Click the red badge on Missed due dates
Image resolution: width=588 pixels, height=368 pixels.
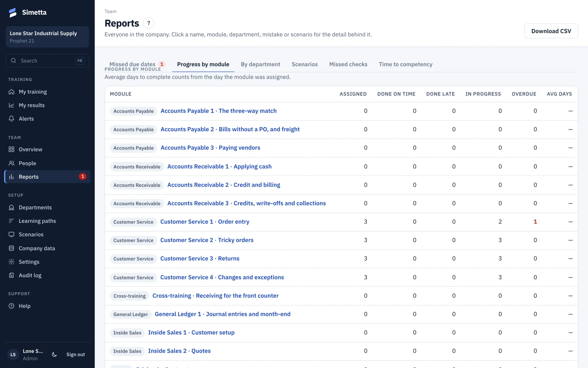tap(162, 64)
